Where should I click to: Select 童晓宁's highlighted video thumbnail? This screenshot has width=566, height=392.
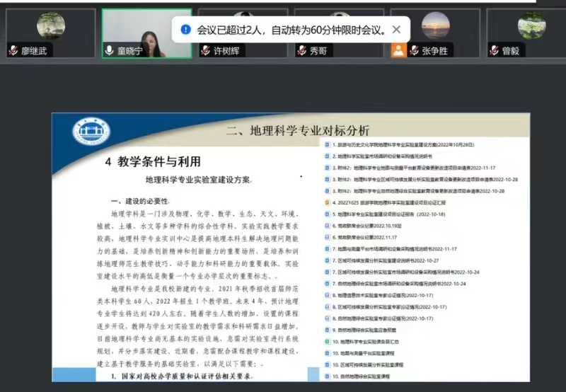coord(146,33)
